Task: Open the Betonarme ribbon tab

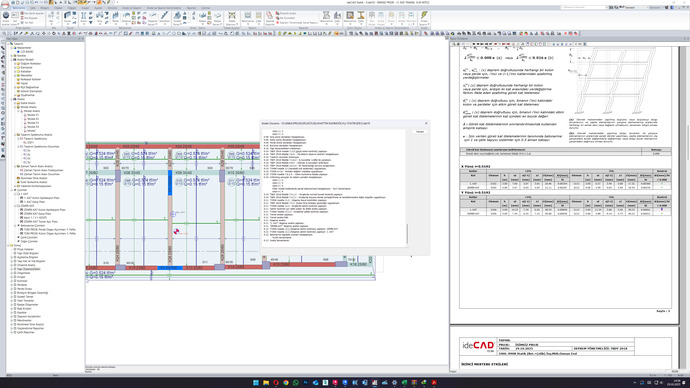Action: [x=19, y=8]
